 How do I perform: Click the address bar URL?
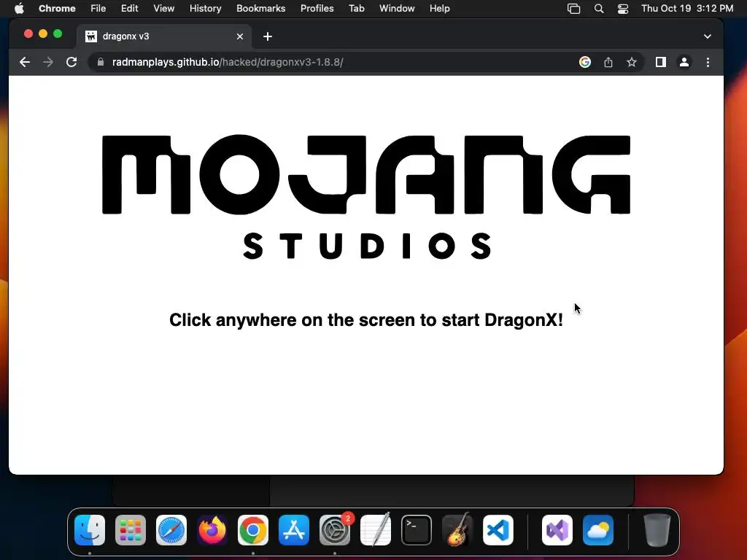pyautogui.click(x=228, y=62)
